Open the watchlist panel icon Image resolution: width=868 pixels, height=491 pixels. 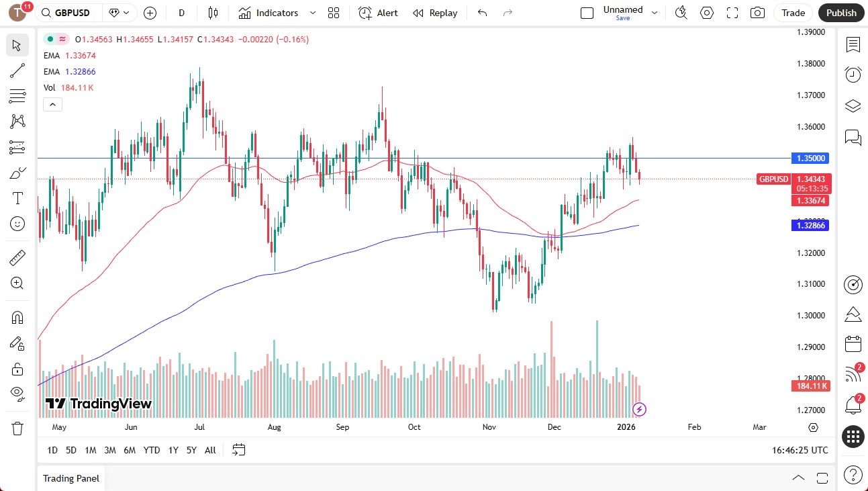click(x=853, y=45)
